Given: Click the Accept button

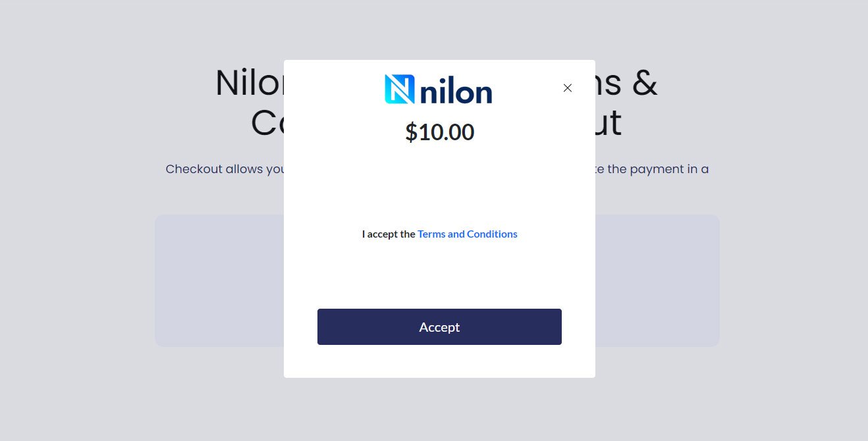Looking at the screenshot, I should coord(439,326).
